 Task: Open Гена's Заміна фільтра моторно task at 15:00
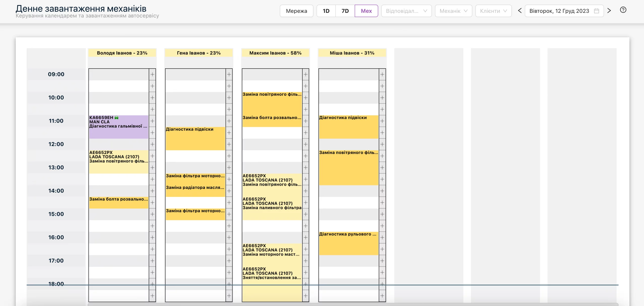[195, 214]
